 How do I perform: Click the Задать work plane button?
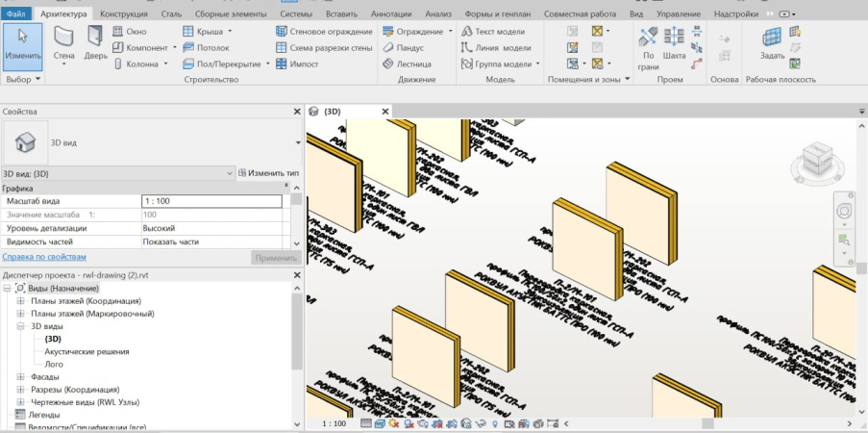click(772, 44)
